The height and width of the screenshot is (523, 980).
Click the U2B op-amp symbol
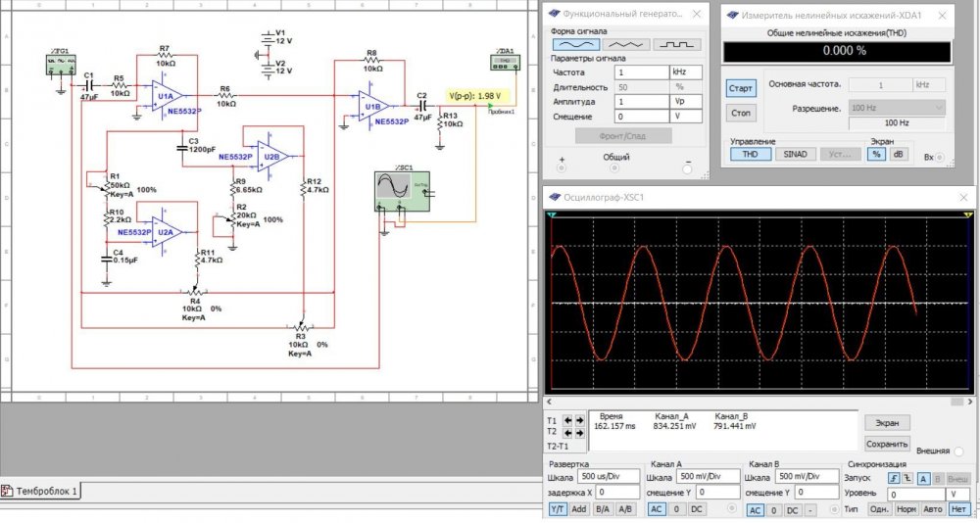(269, 155)
